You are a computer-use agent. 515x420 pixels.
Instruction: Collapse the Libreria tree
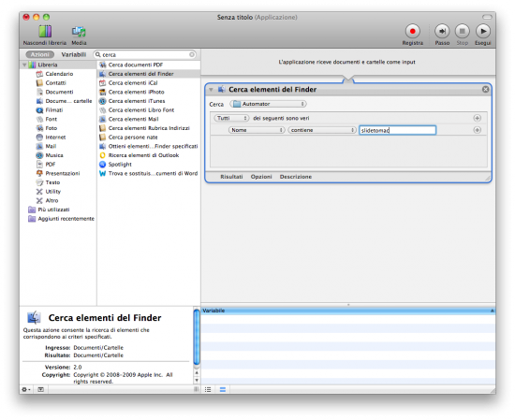click(x=24, y=65)
